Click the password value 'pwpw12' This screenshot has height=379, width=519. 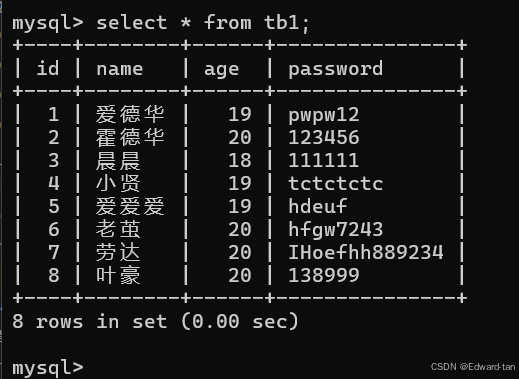click(x=324, y=115)
